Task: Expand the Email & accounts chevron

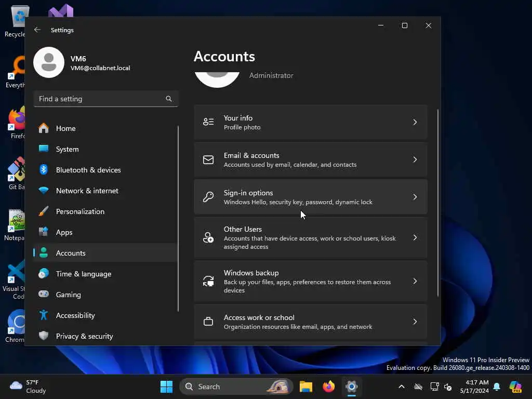Action: click(x=415, y=159)
